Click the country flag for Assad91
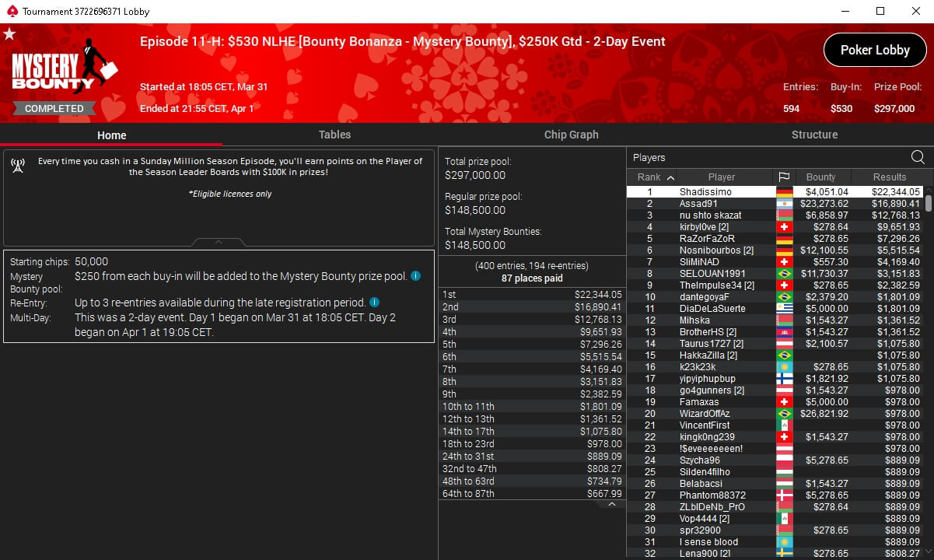Viewport: 934px width, 560px height. [784, 204]
